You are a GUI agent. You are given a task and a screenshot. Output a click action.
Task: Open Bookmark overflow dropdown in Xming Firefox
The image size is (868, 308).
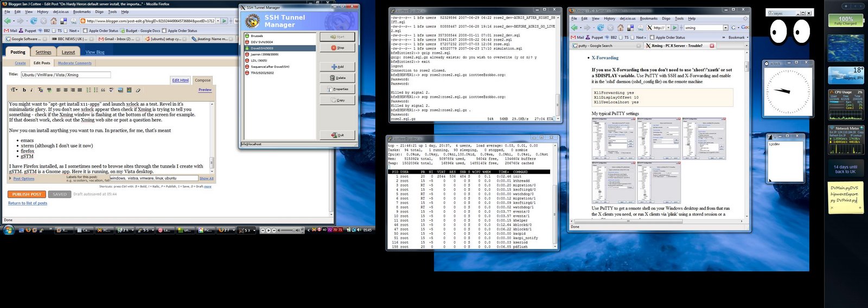coord(748,37)
